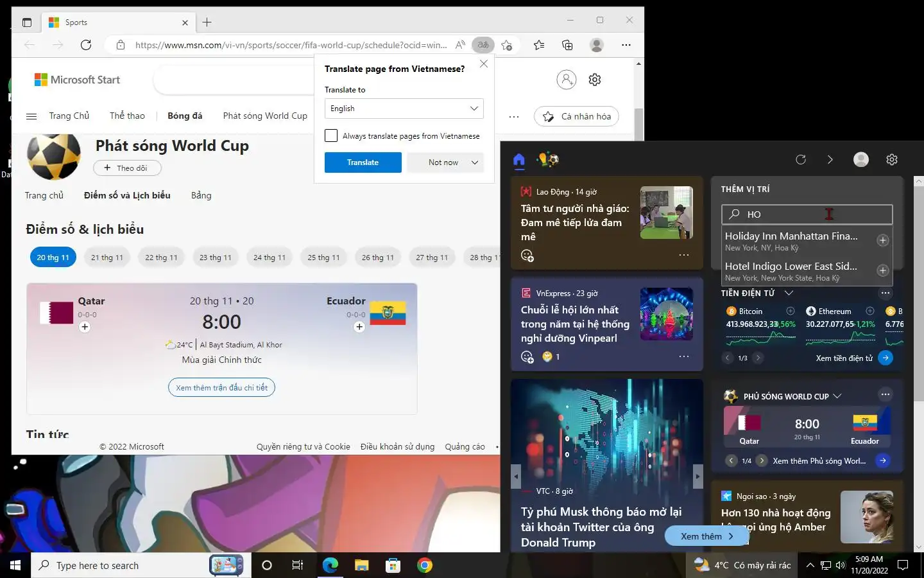Open more options for VnExpress article
The height and width of the screenshot is (578, 924).
684,356
